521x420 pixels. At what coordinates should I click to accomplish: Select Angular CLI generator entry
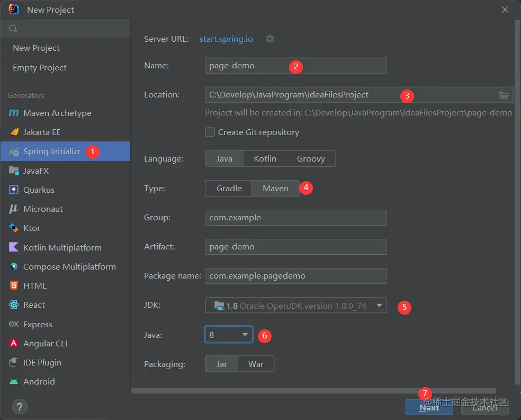(x=65, y=343)
